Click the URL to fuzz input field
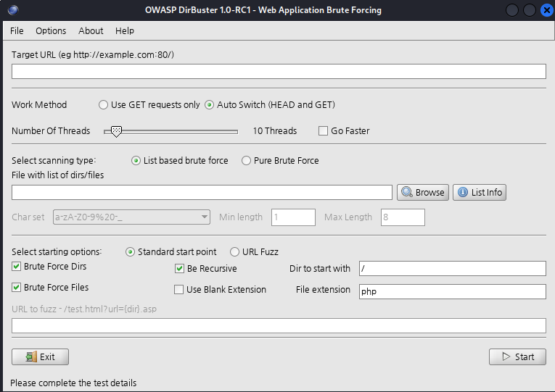The width and height of the screenshot is (555, 392). (x=279, y=325)
